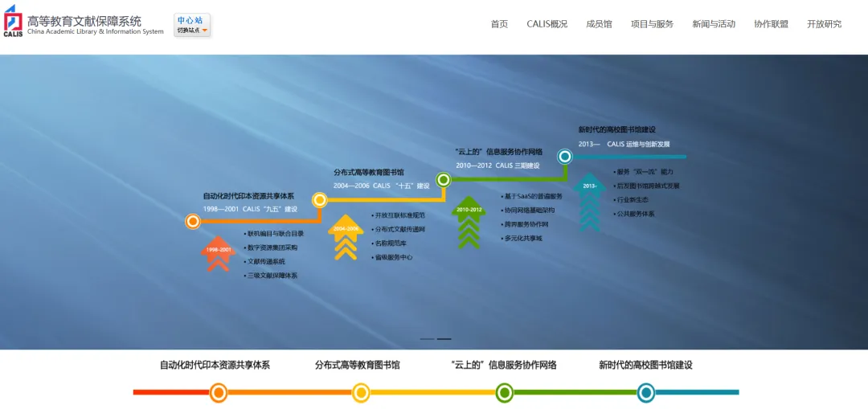The height and width of the screenshot is (409, 868).
Task: Click bullet 跨界服务协作网
Action: pyautogui.click(x=525, y=224)
